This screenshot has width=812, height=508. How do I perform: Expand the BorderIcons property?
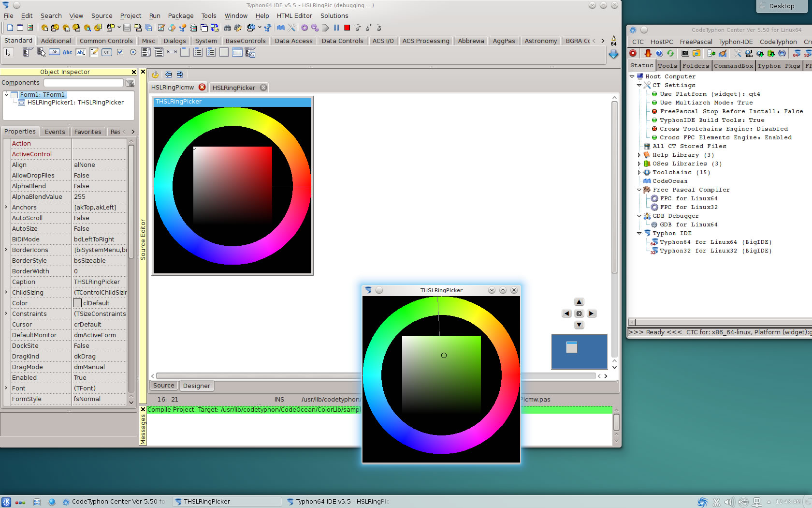tap(6, 250)
